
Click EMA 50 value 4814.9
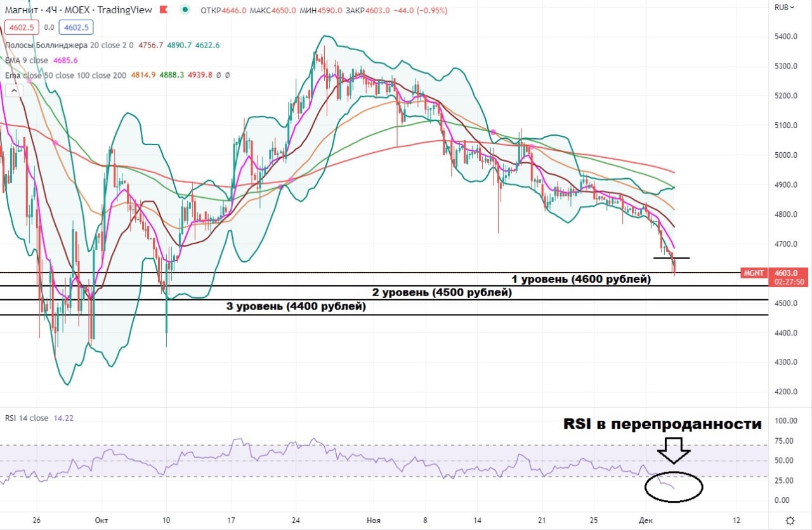(144, 75)
